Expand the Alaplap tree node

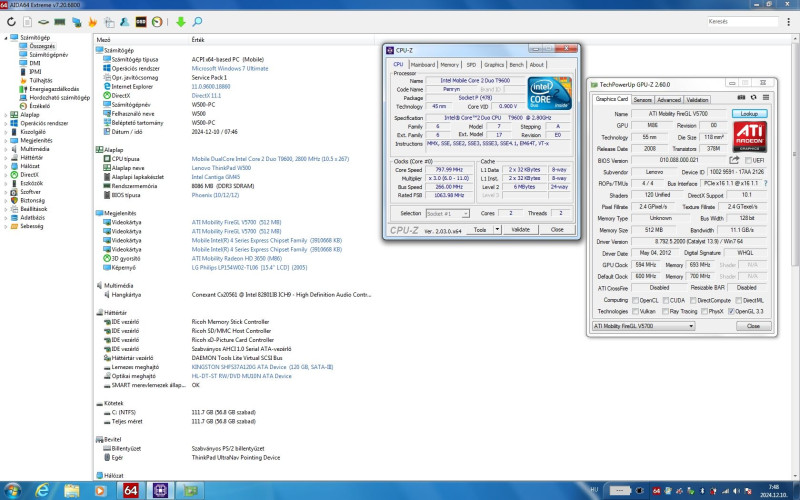6,115
